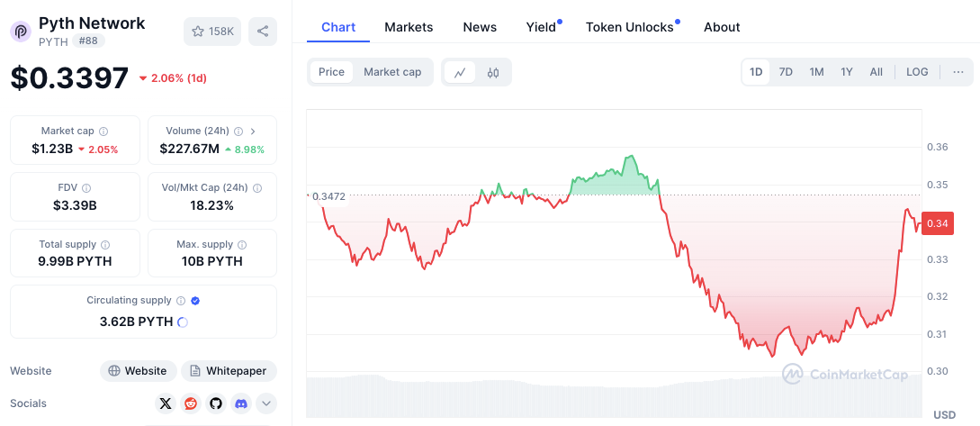Select the 7D time range

(x=786, y=72)
